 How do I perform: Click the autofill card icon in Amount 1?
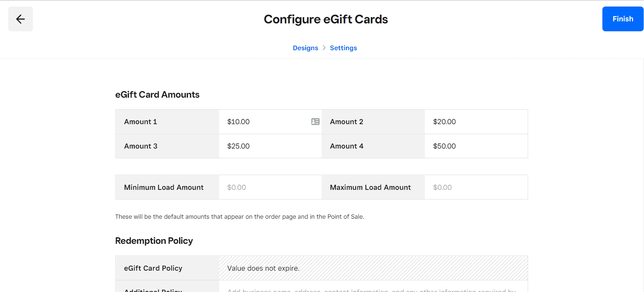point(315,122)
